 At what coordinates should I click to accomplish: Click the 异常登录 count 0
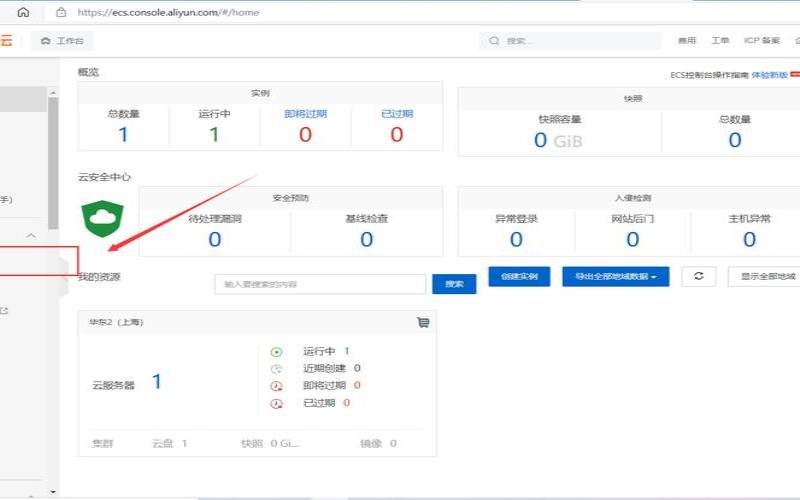click(516, 239)
